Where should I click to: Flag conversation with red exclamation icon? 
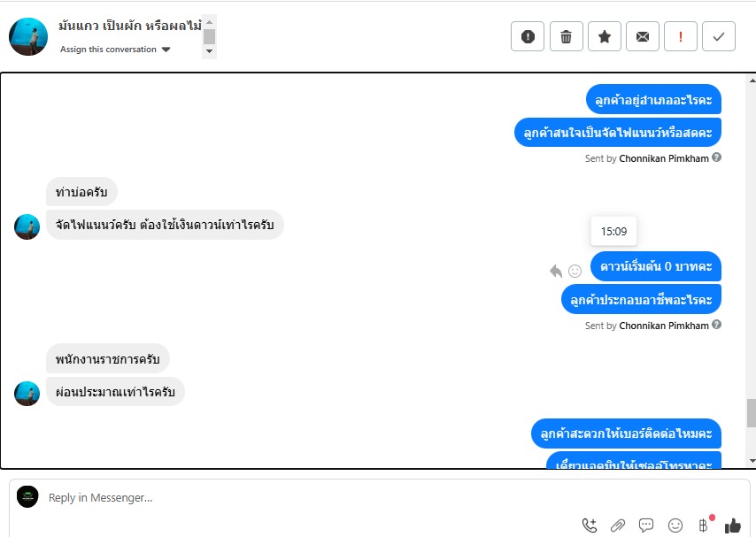[680, 36]
